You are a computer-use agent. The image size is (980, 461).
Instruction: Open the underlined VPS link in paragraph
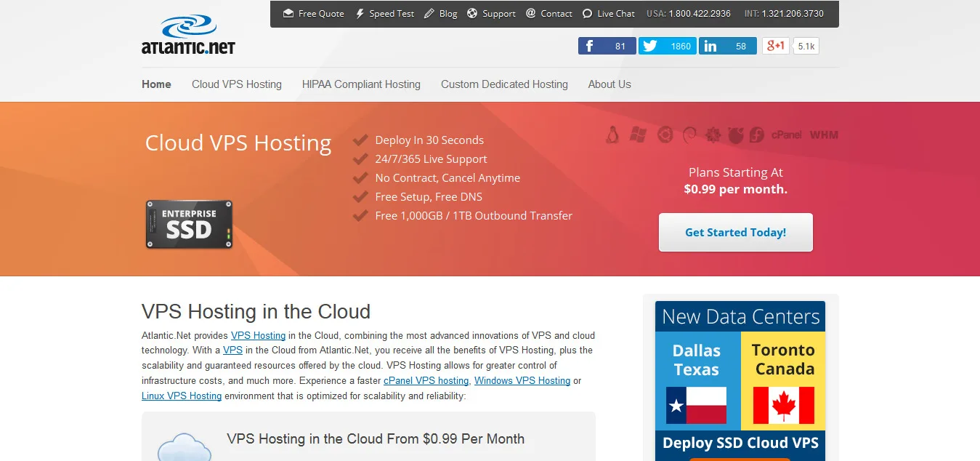pyautogui.click(x=232, y=350)
